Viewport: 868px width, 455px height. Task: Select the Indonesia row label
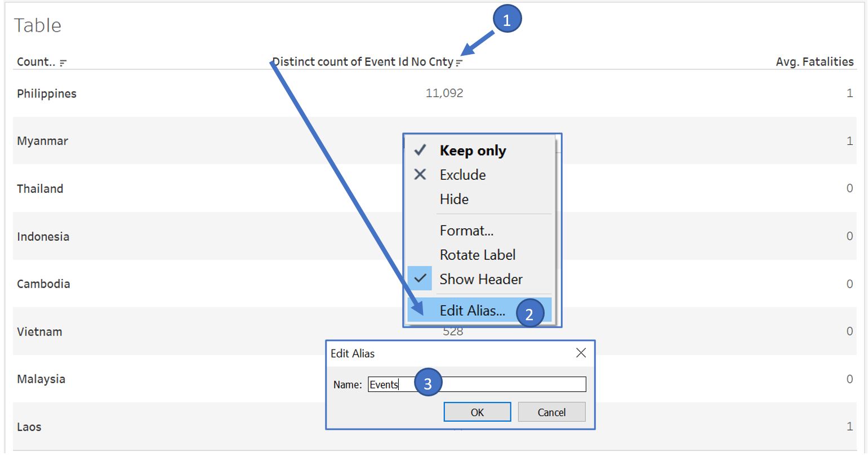(x=43, y=236)
